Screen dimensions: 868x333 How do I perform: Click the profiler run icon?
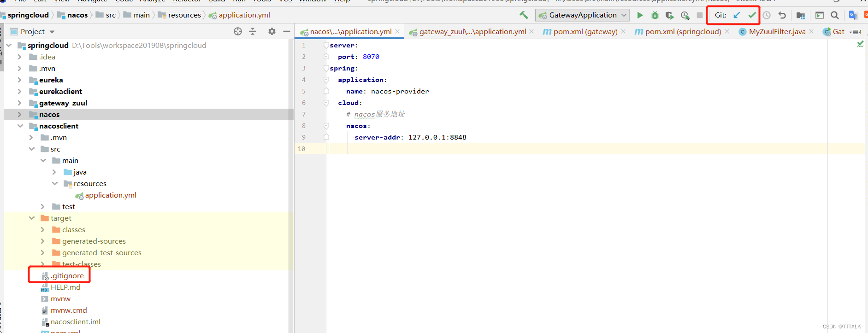coord(685,15)
